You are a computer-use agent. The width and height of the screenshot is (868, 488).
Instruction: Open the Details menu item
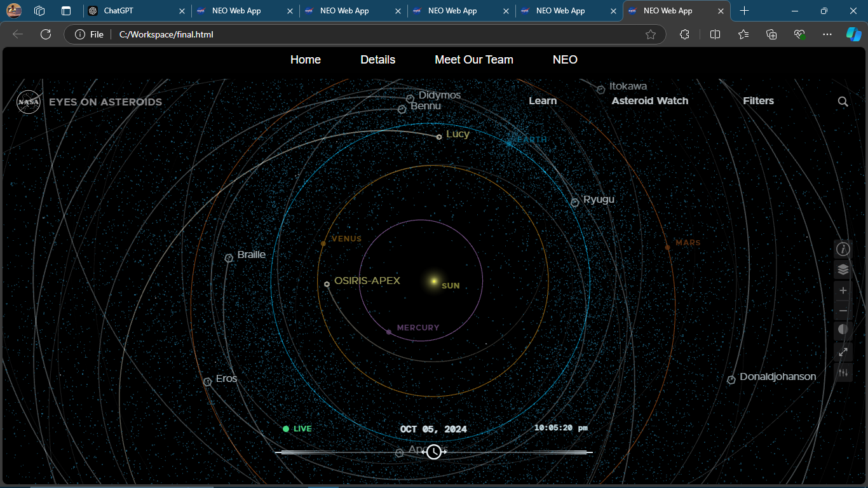378,60
